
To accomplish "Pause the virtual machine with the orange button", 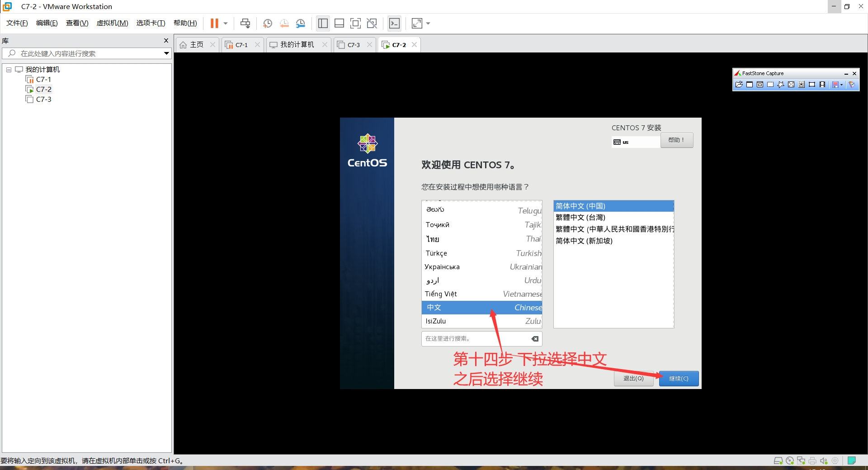I will 214,23.
